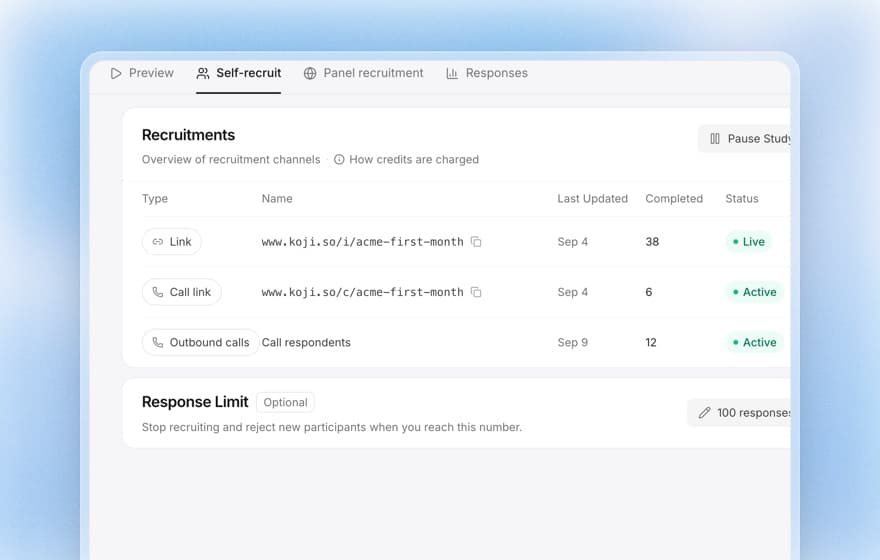
Task: Select the Self-recruit tab
Action: coord(239,73)
